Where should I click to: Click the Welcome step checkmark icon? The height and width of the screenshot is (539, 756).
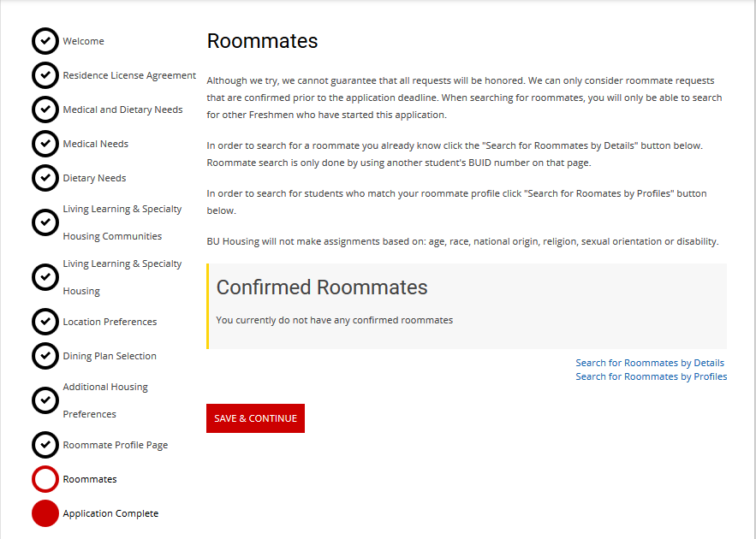pos(45,41)
